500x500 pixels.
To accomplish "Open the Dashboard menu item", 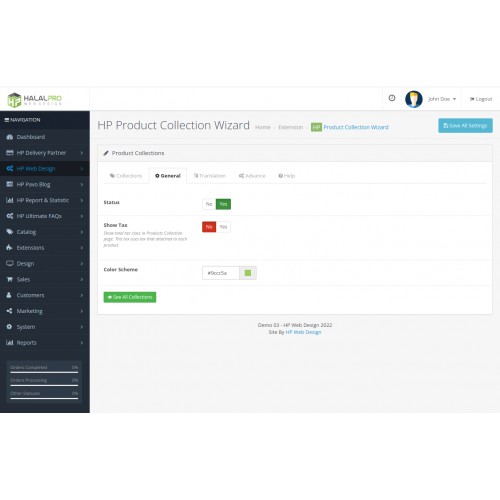I will 45,137.
